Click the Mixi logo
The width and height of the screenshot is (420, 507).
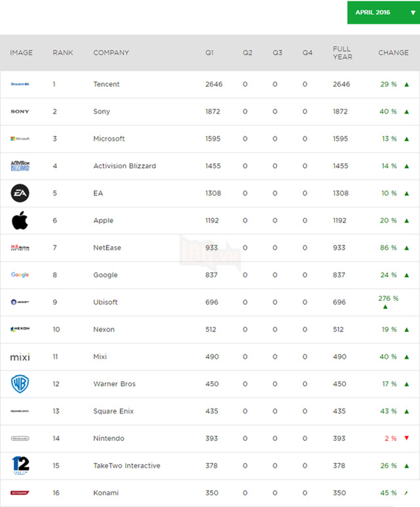(20, 357)
